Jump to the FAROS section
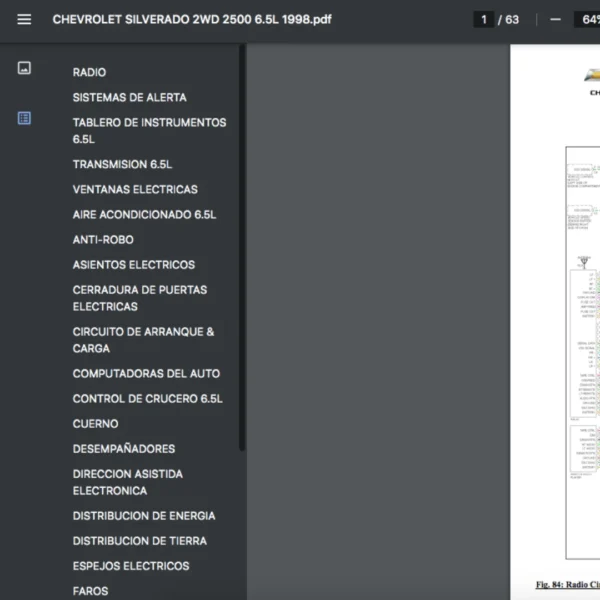Viewport: 600px width, 600px height. (91, 591)
